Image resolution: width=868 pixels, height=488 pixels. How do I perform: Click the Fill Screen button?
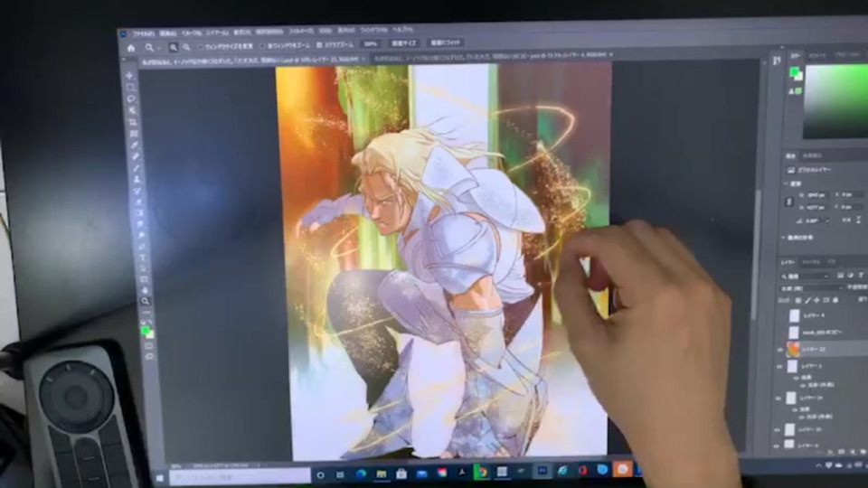click(445, 42)
